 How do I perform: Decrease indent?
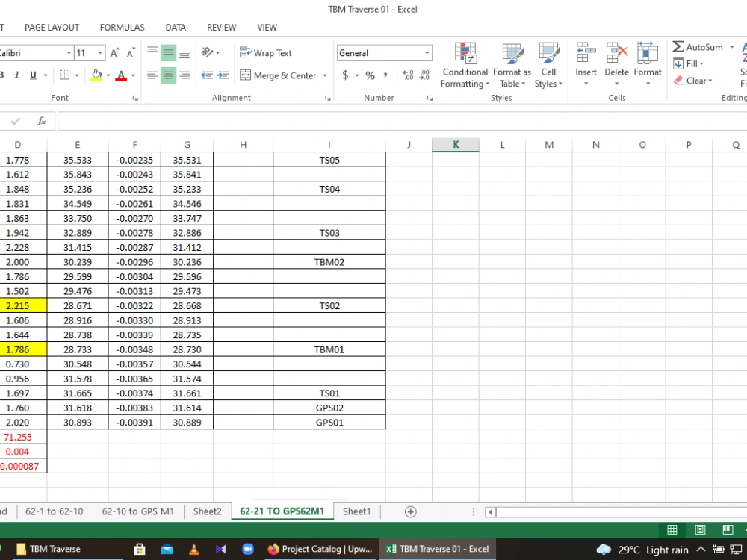click(207, 75)
